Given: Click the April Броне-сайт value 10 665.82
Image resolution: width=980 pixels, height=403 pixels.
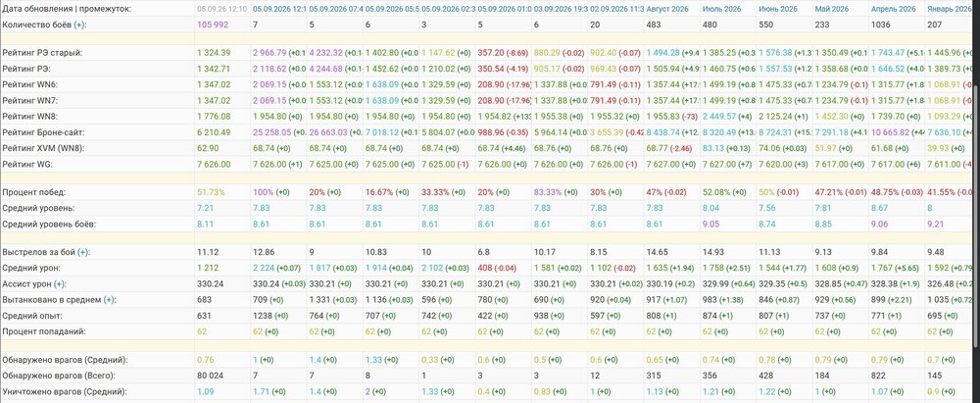Looking at the screenshot, I should point(891,132).
